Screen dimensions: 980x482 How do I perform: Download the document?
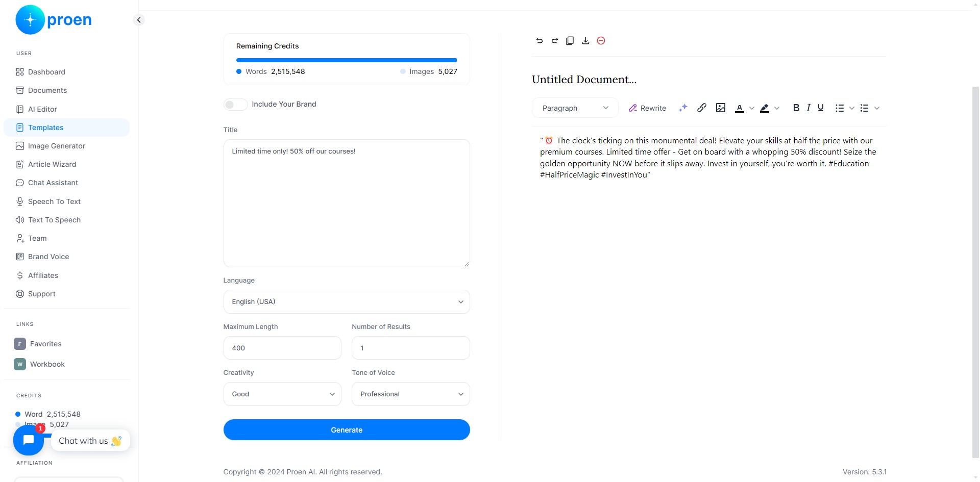point(585,41)
